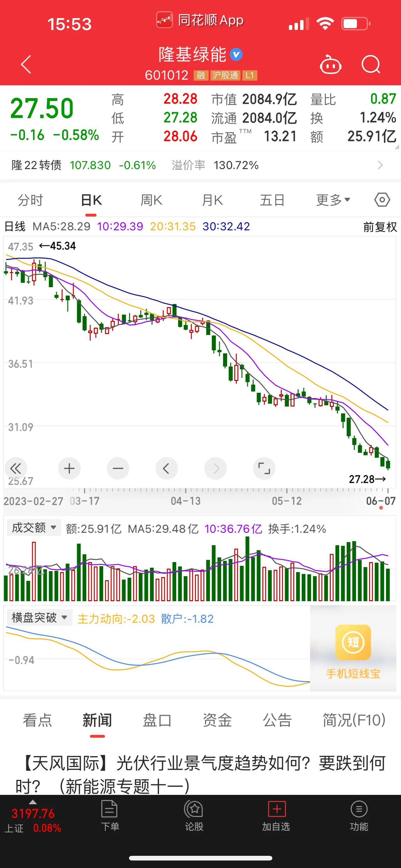Image resolution: width=401 pixels, height=868 pixels.
Task: Open 手机短线宝 promo icon
Action: [x=353, y=642]
